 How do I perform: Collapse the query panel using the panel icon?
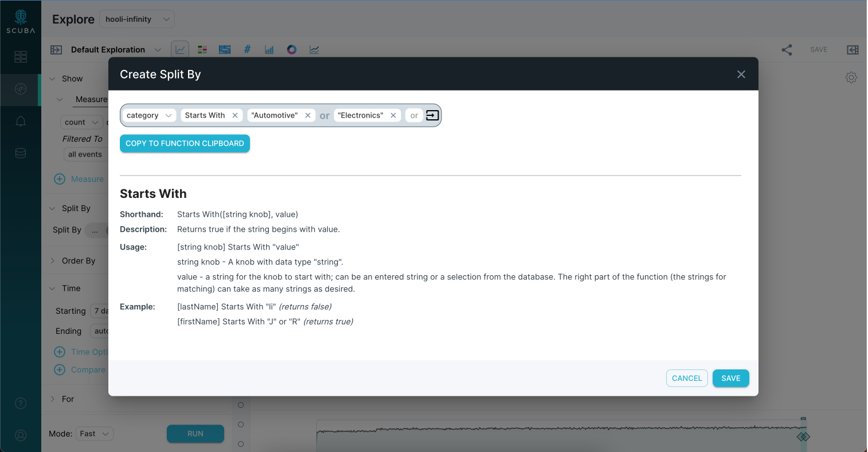56,50
